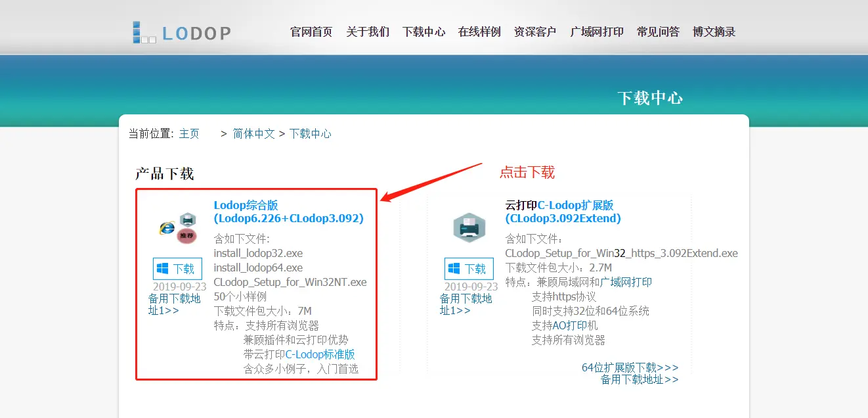Click the 2019-09-23 date under Lodop综合版
This screenshot has height=418, width=868.
coord(180,287)
